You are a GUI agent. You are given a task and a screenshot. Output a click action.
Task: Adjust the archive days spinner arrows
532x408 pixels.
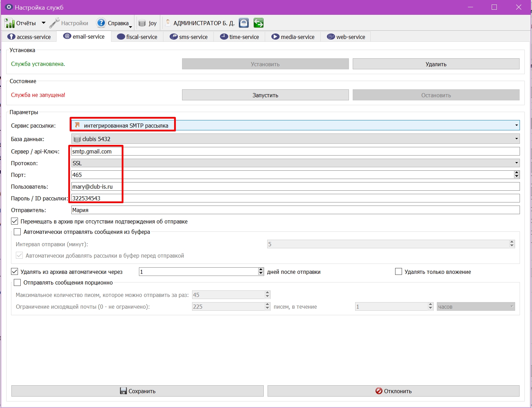tap(261, 272)
